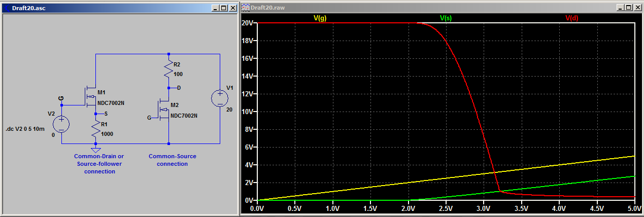Click the 6V label on the vertical axis
Screen dimensions: 644x217
point(249,148)
